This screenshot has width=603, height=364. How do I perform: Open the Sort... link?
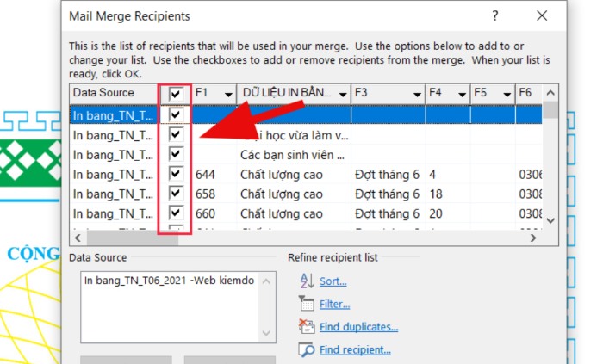[x=333, y=281]
